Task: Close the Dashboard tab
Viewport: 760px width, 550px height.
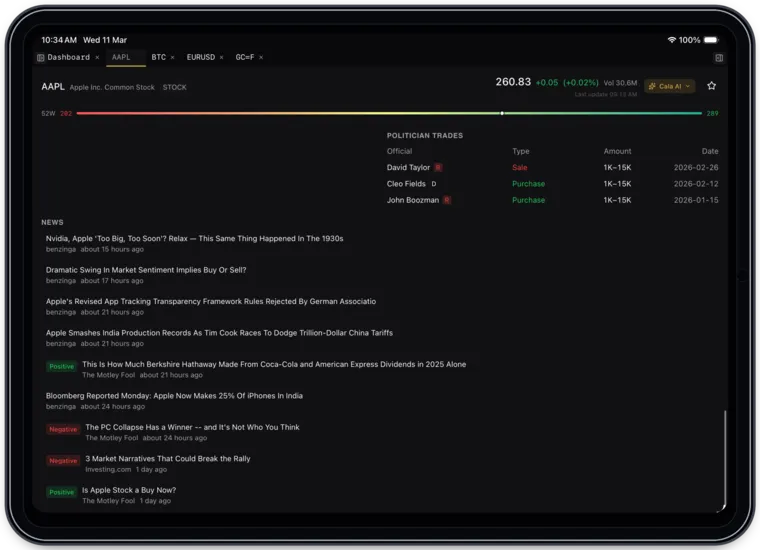Action: click(x=97, y=58)
